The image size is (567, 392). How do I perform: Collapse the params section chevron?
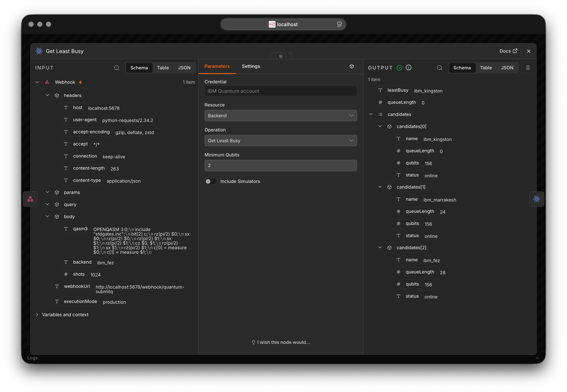[x=47, y=192]
